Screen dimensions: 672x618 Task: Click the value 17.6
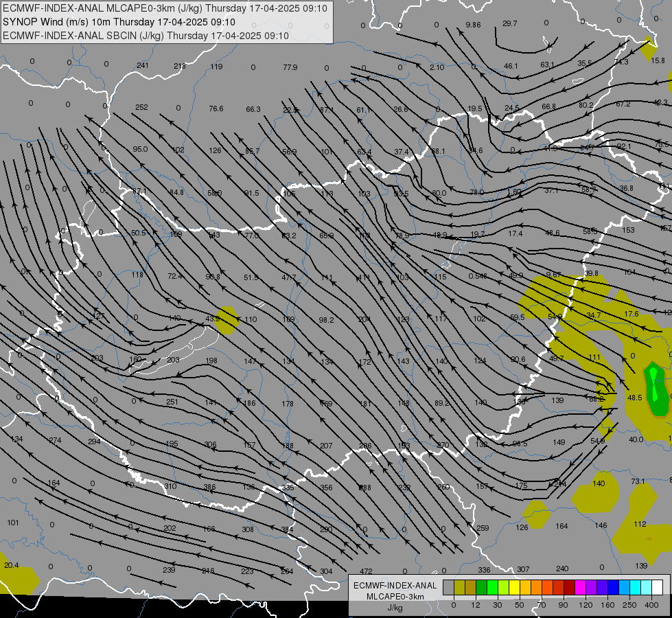point(632,314)
